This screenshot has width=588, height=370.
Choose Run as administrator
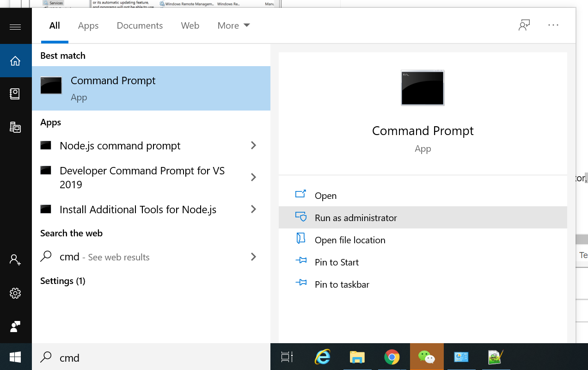pyautogui.click(x=355, y=218)
